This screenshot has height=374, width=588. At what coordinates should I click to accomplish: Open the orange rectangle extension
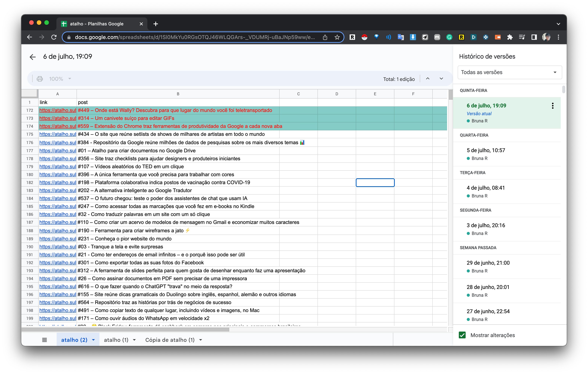pyautogui.click(x=498, y=37)
